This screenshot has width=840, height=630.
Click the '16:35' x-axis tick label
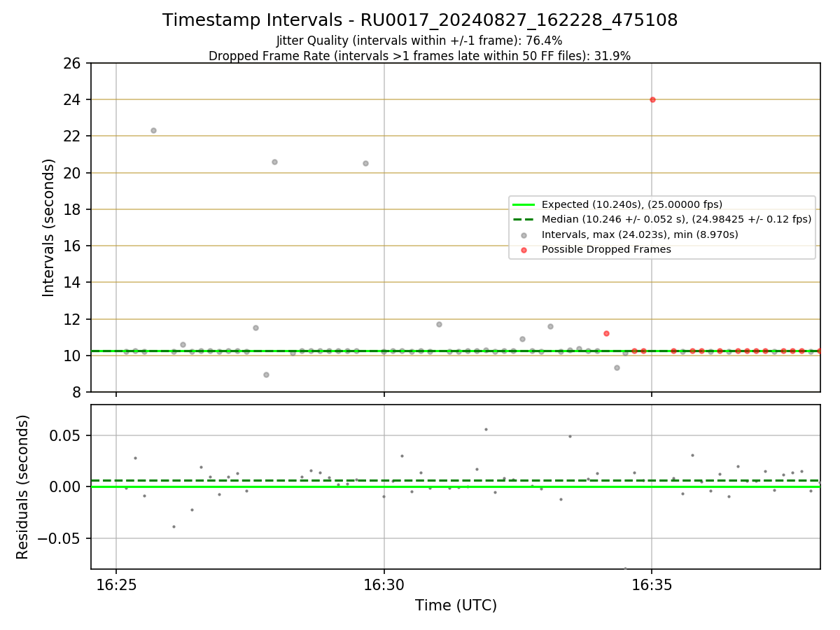(x=652, y=584)
